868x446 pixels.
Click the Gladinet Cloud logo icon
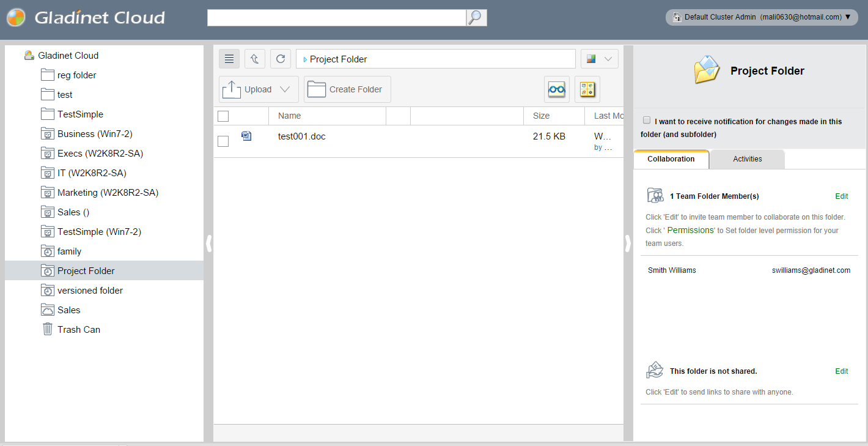(x=17, y=18)
